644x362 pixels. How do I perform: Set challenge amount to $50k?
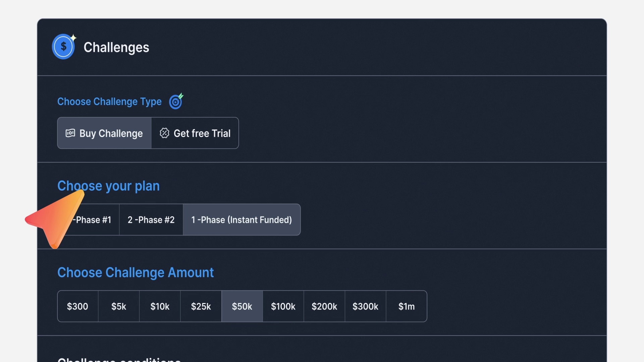(242, 306)
